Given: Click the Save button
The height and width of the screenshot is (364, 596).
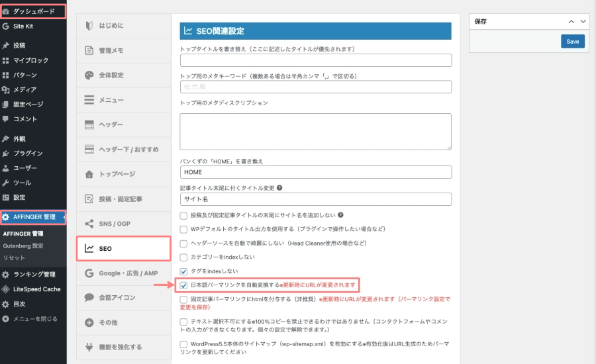Looking at the screenshot, I should [572, 42].
